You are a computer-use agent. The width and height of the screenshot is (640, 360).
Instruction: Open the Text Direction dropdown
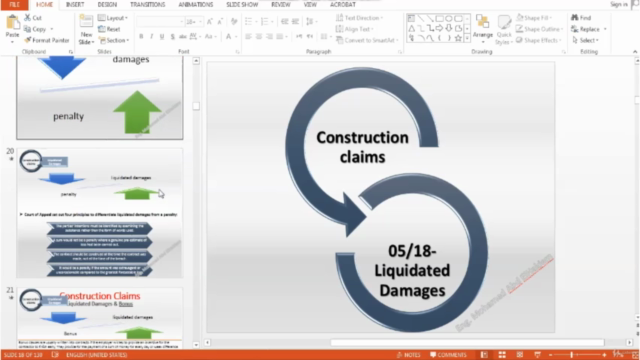click(x=360, y=18)
